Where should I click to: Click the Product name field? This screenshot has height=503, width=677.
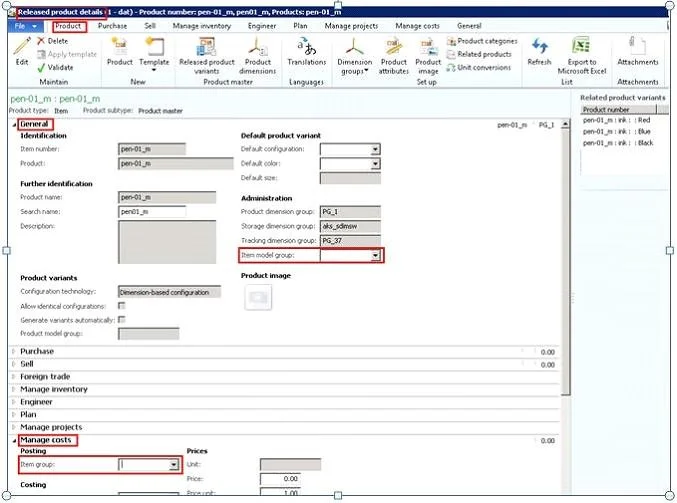[x=167, y=197]
